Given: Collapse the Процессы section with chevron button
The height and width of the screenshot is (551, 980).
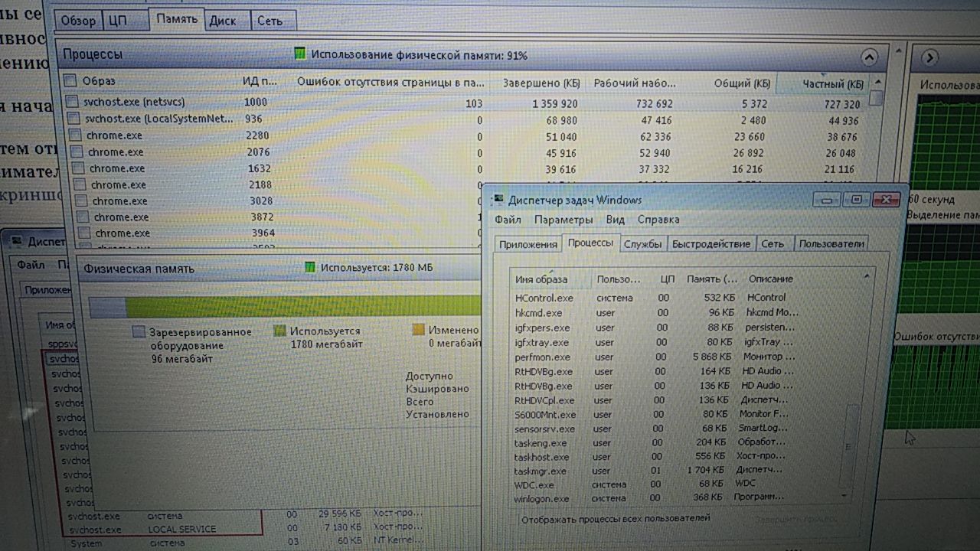Looking at the screenshot, I should (868, 57).
